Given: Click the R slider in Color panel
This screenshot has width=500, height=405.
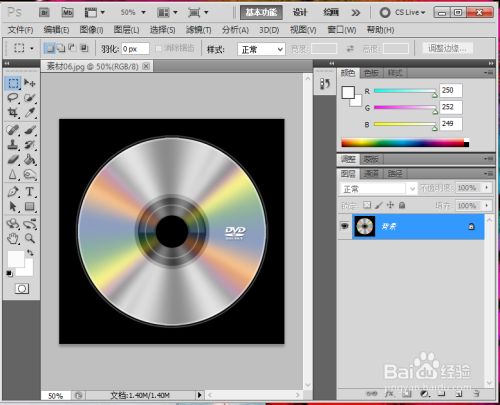Looking at the screenshot, I should click(405, 91).
